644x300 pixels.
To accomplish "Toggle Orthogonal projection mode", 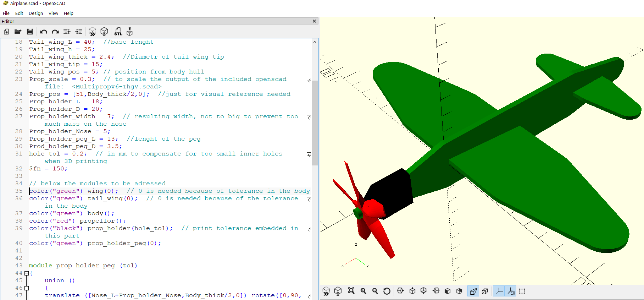I will (x=485, y=291).
